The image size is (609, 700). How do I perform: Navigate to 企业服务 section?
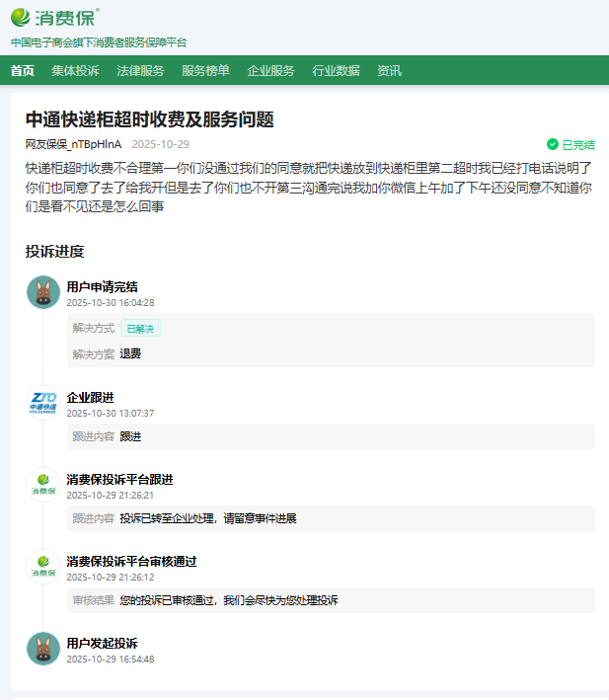point(270,70)
